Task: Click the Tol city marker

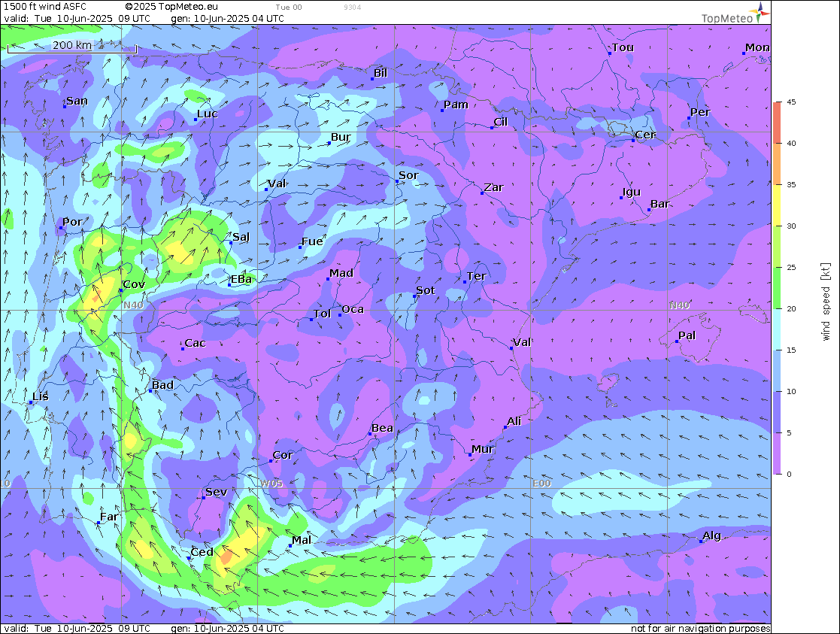Action: pyautogui.click(x=311, y=320)
